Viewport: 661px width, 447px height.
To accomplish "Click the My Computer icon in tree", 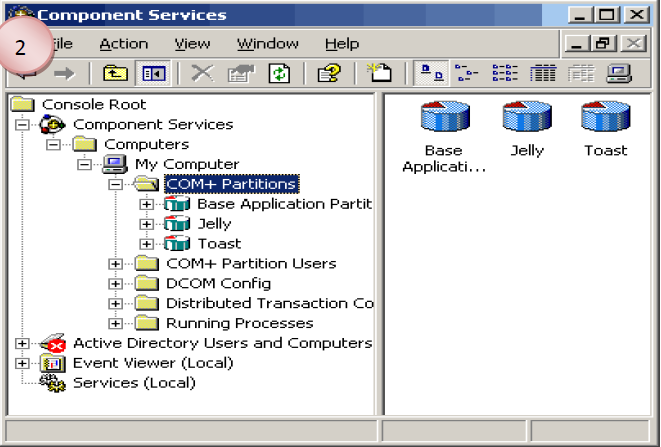I will (x=115, y=164).
